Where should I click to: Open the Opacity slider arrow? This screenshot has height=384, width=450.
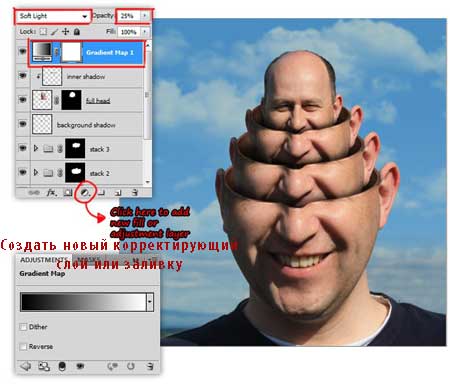tap(145, 16)
